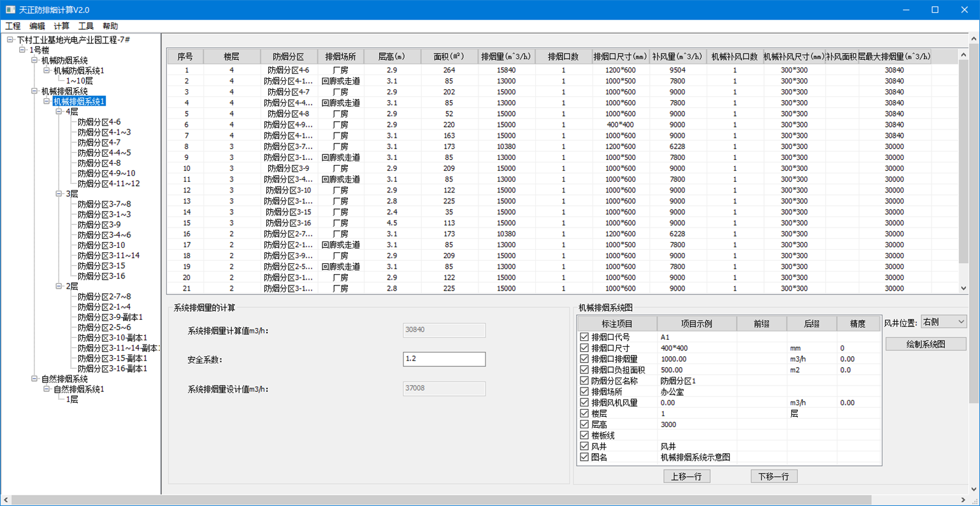Image resolution: width=980 pixels, height=506 pixels.
Task: Select 防烟分区3-11~14 in the tree
Action: pos(108,256)
